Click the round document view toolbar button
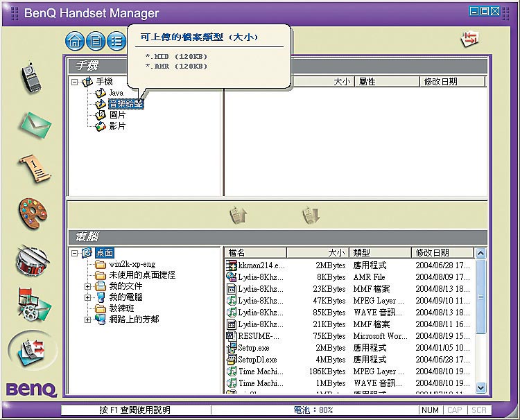The width and height of the screenshot is (520, 420). [96, 41]
